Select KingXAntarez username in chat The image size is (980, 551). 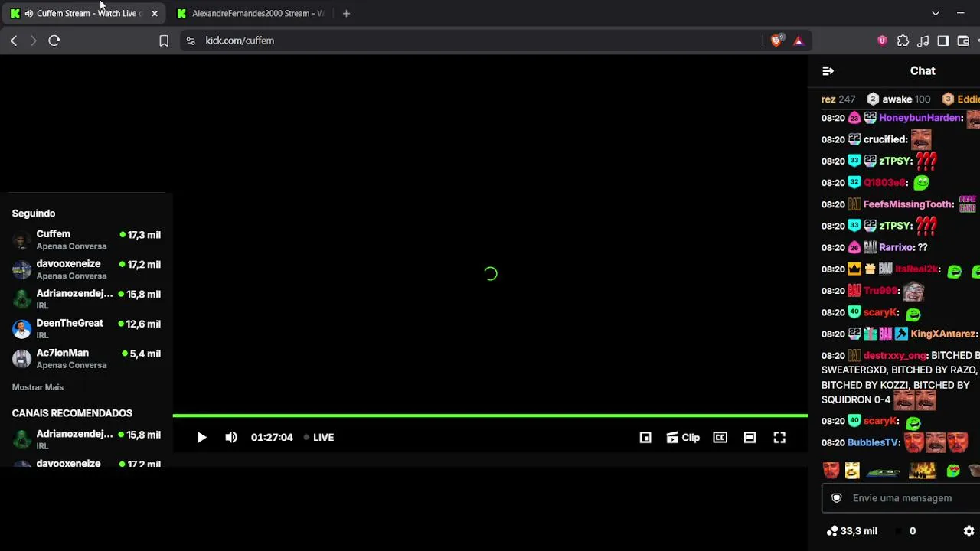coord(943,334)
